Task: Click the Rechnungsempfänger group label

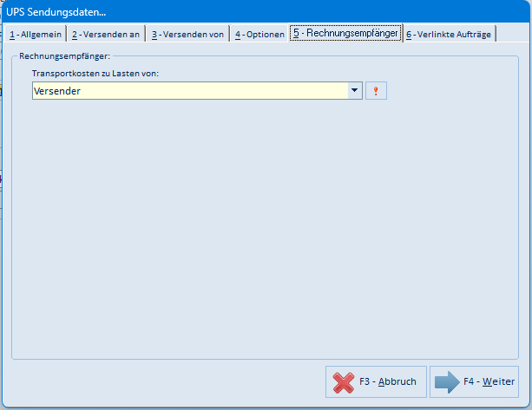Action: 65,55
